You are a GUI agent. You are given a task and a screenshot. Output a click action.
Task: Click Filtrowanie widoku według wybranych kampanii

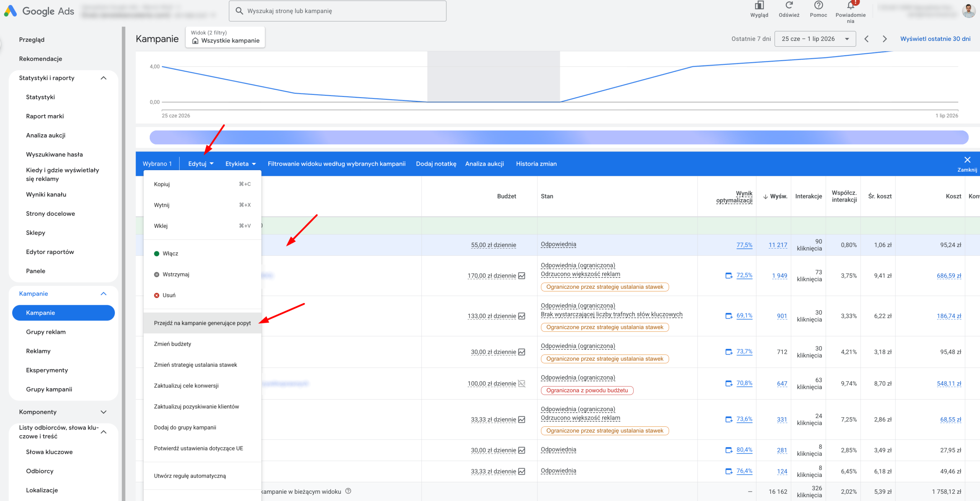336,164
